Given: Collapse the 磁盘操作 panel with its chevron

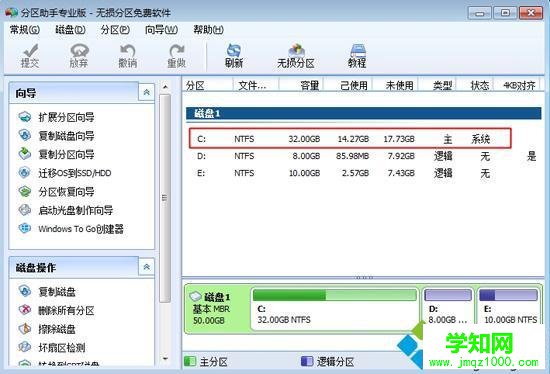Looking at the screenshot, I should tap(147, 267).
